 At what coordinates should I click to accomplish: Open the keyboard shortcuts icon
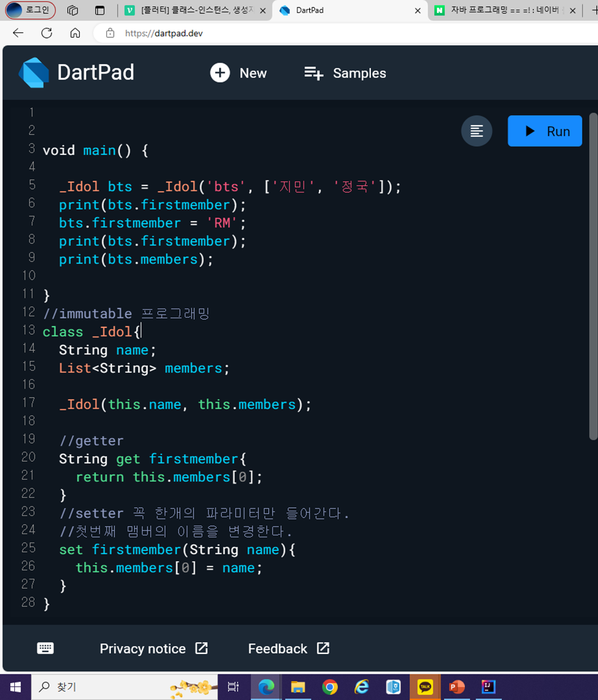(45, 648)
